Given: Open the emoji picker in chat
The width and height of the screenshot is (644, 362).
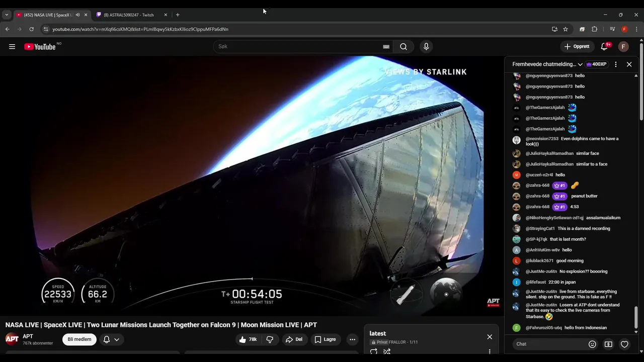Looking at the screenshot, I should point(592,344).
